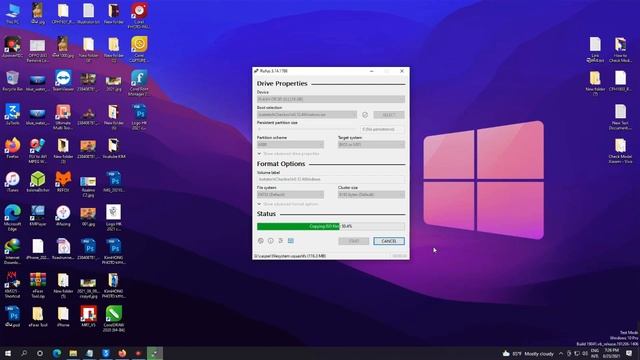Open Rufus settings sliders icon

281,241
